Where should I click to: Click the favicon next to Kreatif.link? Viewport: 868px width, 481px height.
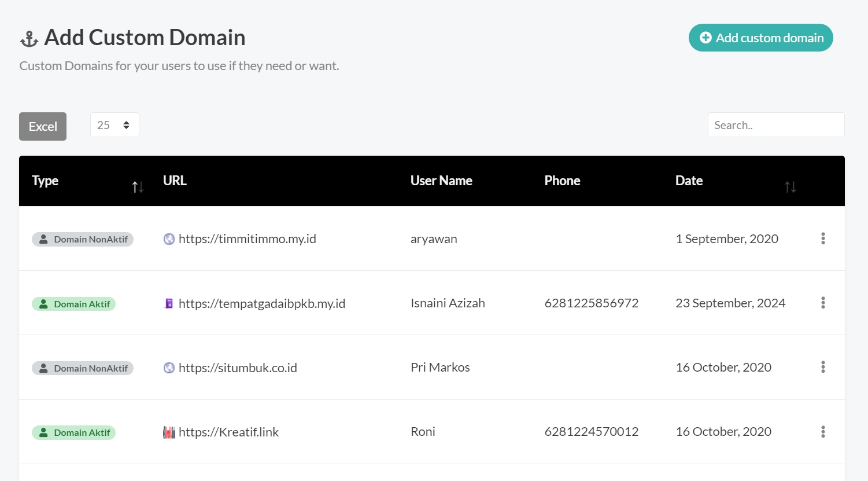pyautogui.click(x=169, y=432)
